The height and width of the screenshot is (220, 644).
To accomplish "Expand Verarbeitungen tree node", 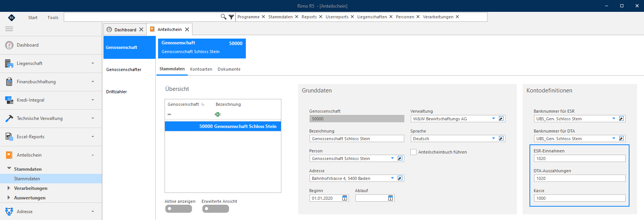I will coord(9,188).
